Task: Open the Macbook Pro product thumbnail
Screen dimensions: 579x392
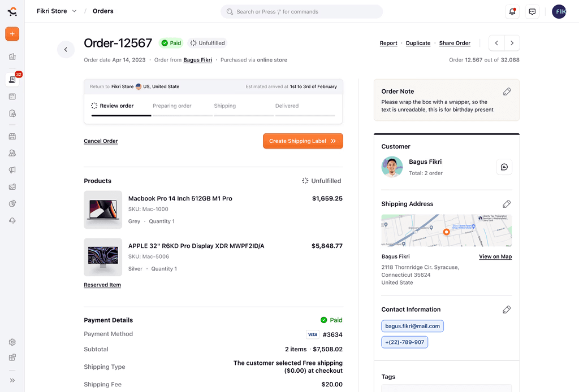Action: tap(103, 210)
